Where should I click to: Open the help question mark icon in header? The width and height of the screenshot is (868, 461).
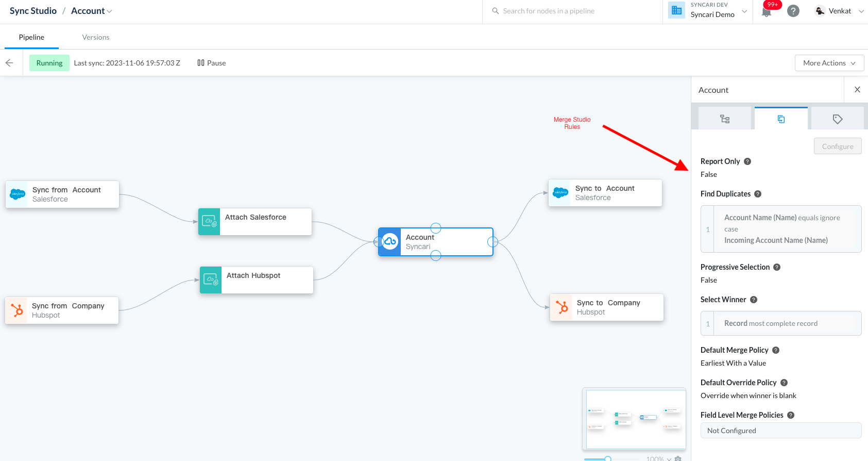coord(793,11)
